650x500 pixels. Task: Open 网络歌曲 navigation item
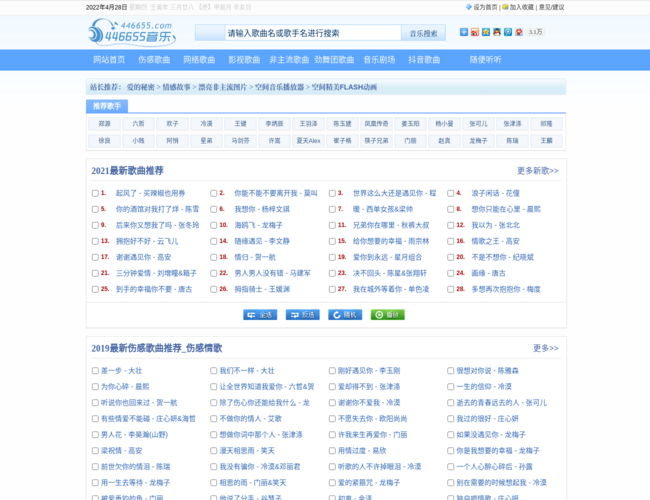click(x=199, y=60)
